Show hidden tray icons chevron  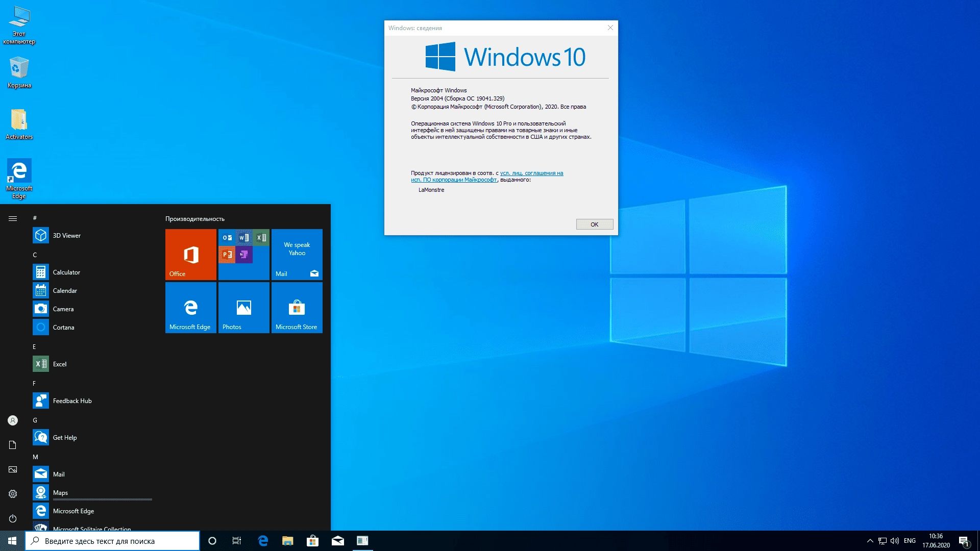(x=870, y=541)
